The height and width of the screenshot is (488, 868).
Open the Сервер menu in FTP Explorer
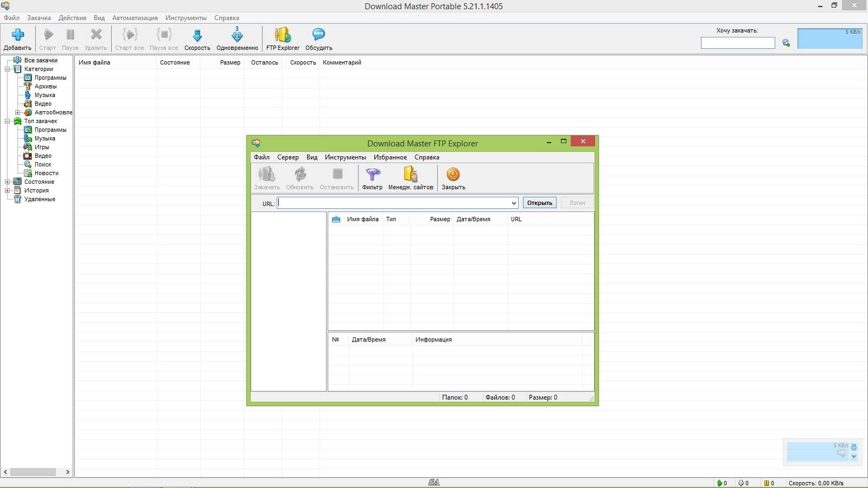(x=288, y=157)
